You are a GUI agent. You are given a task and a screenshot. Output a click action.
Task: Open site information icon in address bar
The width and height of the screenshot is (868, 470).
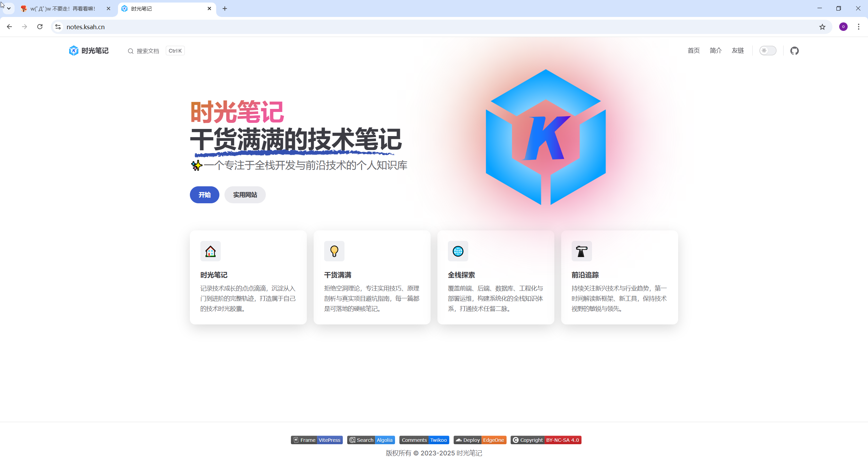click(x=58, y=27)
